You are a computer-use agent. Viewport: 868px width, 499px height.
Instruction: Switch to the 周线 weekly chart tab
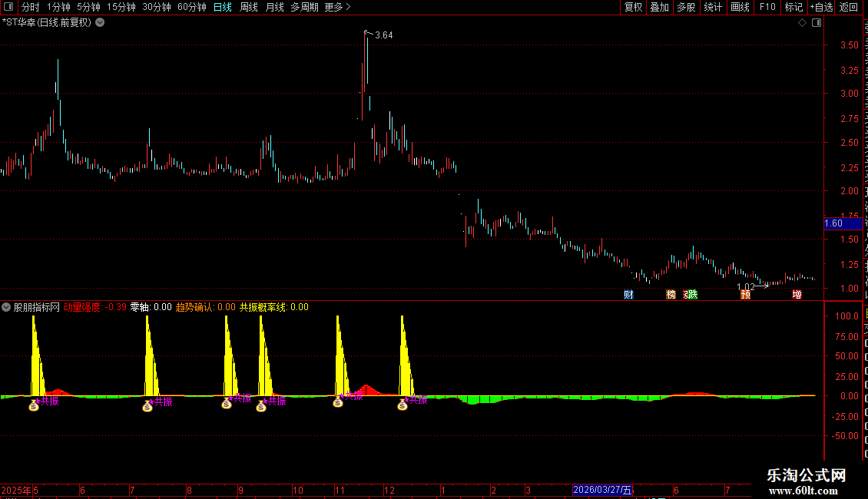(x=249, y=7)
